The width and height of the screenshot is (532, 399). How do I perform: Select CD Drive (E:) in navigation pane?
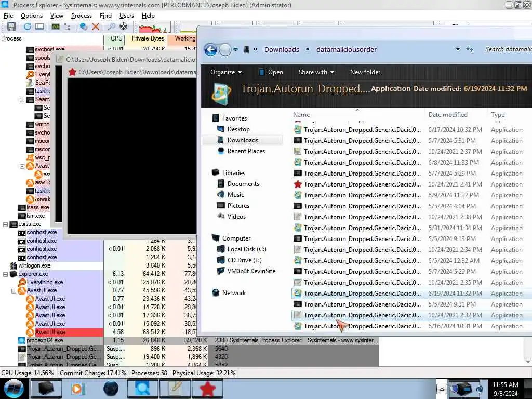click(244, 260)
